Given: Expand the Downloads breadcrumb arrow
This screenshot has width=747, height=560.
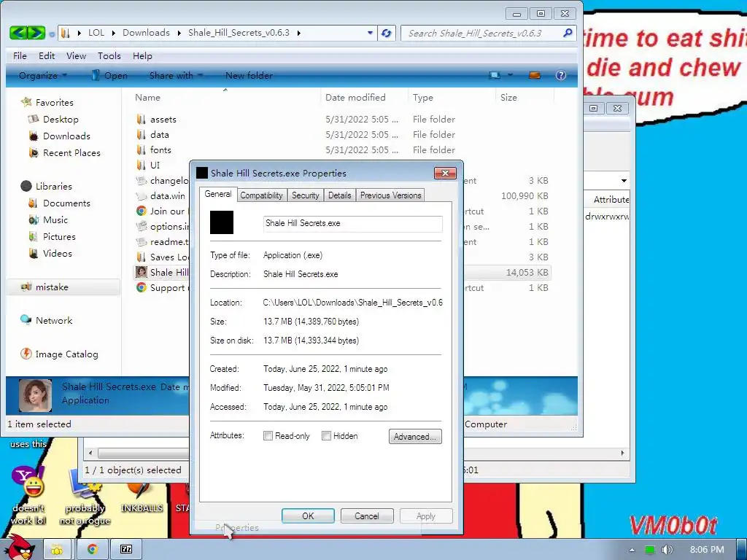Looking at the screenshot, I should pyautogui.click(x=179, y=33).
